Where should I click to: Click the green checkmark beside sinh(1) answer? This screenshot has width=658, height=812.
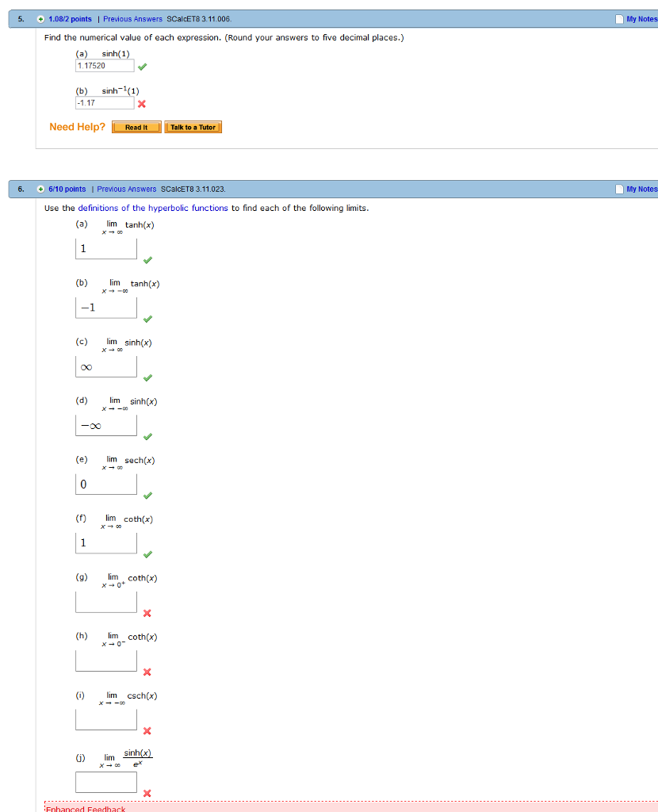(x=142, y=67)
